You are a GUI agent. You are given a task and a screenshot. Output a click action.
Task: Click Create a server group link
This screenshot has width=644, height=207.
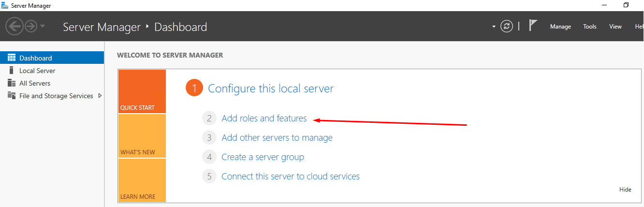[x=263, y=157]
